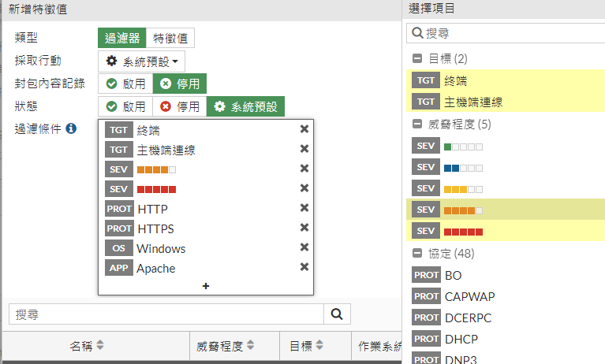
Task: Select the green lowest severity level
Action: 463,147
